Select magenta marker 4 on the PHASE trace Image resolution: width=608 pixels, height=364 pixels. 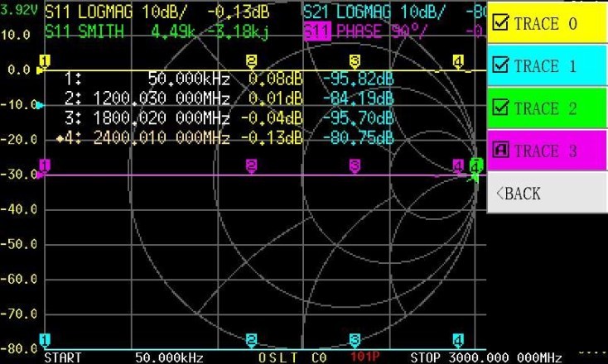point(458,167)
